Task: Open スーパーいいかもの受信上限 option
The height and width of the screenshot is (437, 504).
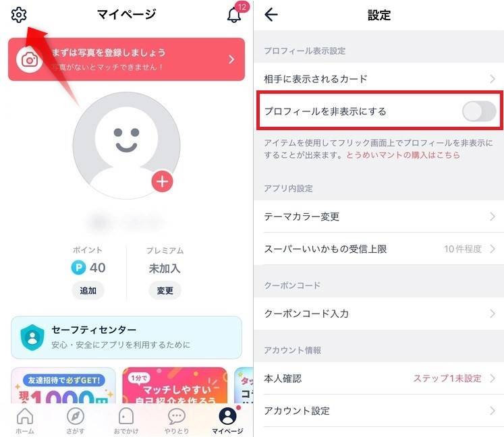Action: (x=379, y=249)
